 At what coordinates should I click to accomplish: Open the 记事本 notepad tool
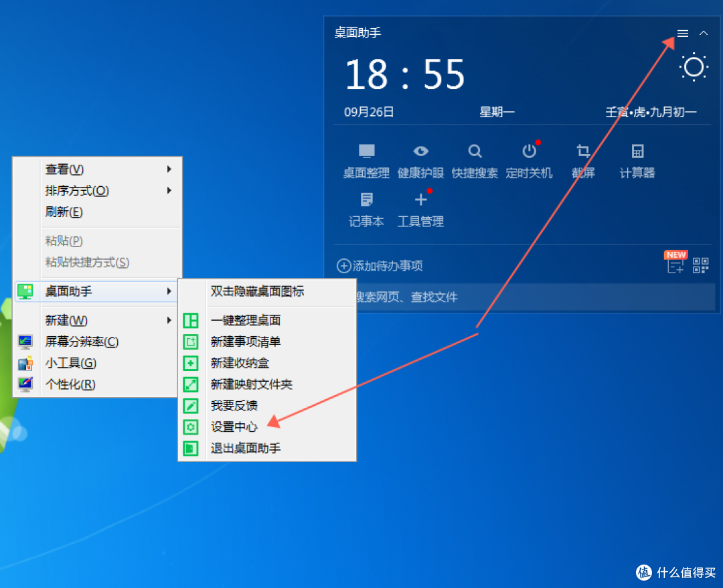367,210
